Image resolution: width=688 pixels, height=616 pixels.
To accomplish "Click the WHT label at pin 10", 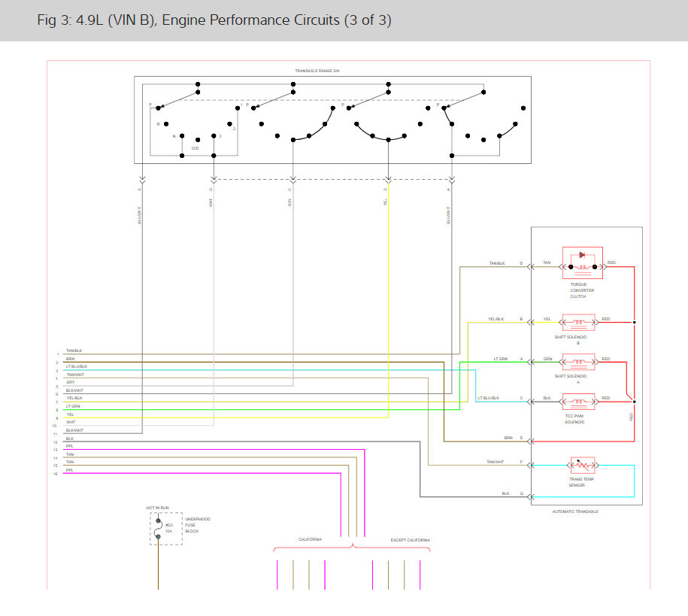I will [x=71, y=423].
